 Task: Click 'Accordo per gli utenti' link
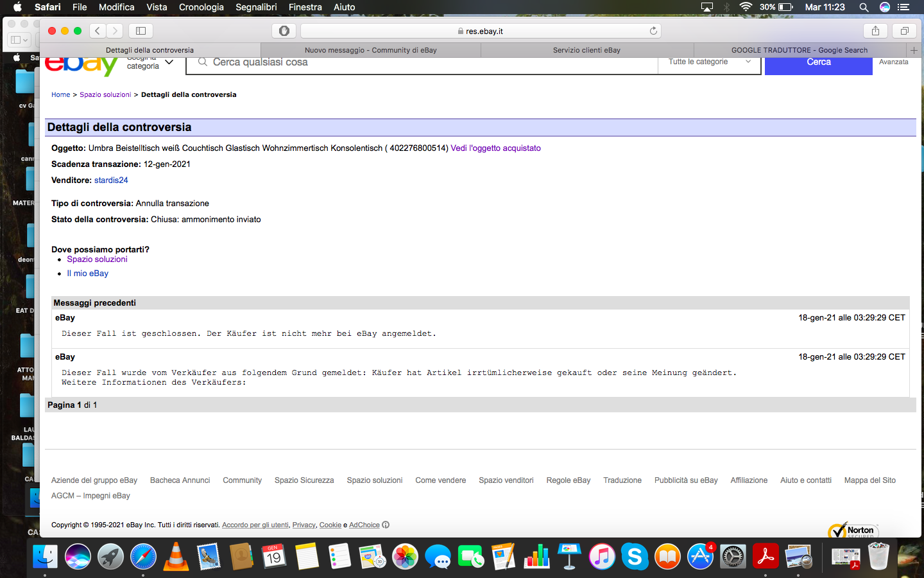255,525
